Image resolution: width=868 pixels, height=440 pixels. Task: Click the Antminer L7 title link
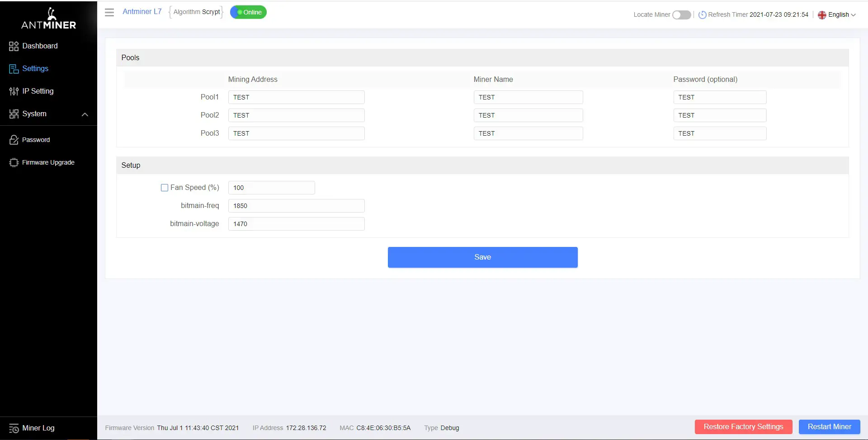point(142,12)
